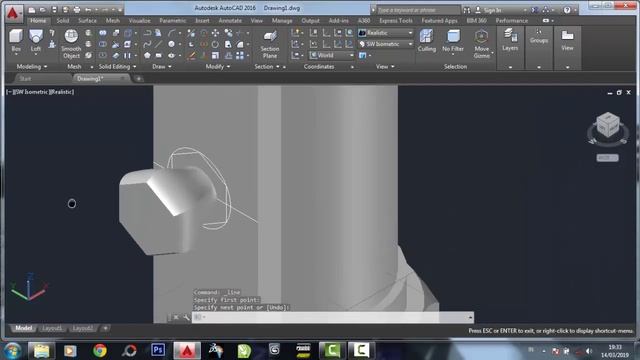Select the Loft tool
The height and width of the screenshot is (360, 640).
pyautogui.click(x=36, y=41)
